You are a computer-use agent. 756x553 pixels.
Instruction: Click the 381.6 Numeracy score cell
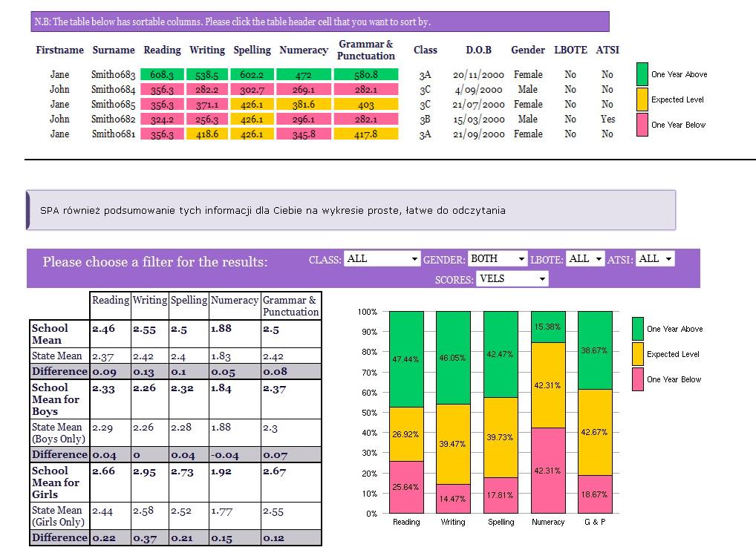(x=304, y=104)
